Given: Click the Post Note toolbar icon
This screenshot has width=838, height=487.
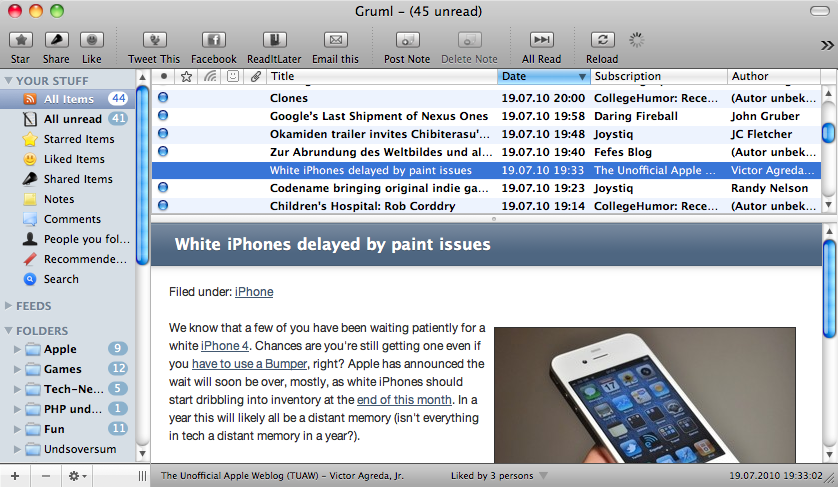Looking at the screenshot, I should click(407, 40).
